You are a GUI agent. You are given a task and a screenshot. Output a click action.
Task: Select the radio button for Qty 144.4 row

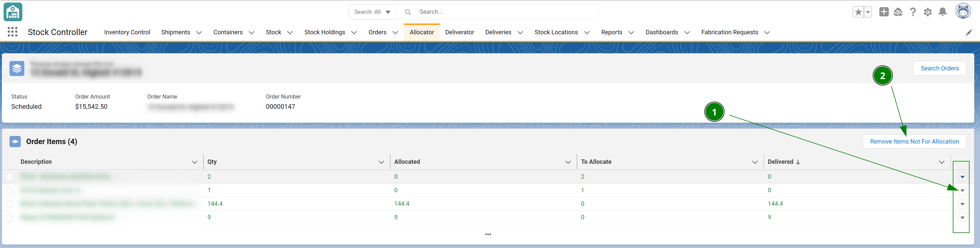tap(9, 204)
